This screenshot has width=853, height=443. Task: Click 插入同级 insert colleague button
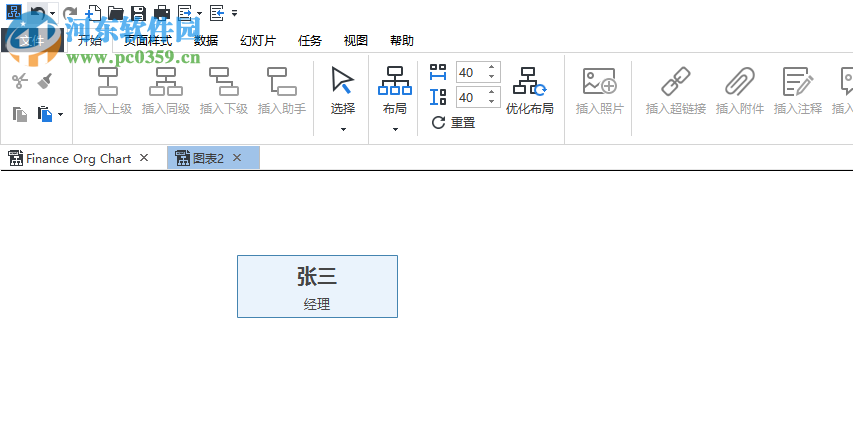point(166,90)
